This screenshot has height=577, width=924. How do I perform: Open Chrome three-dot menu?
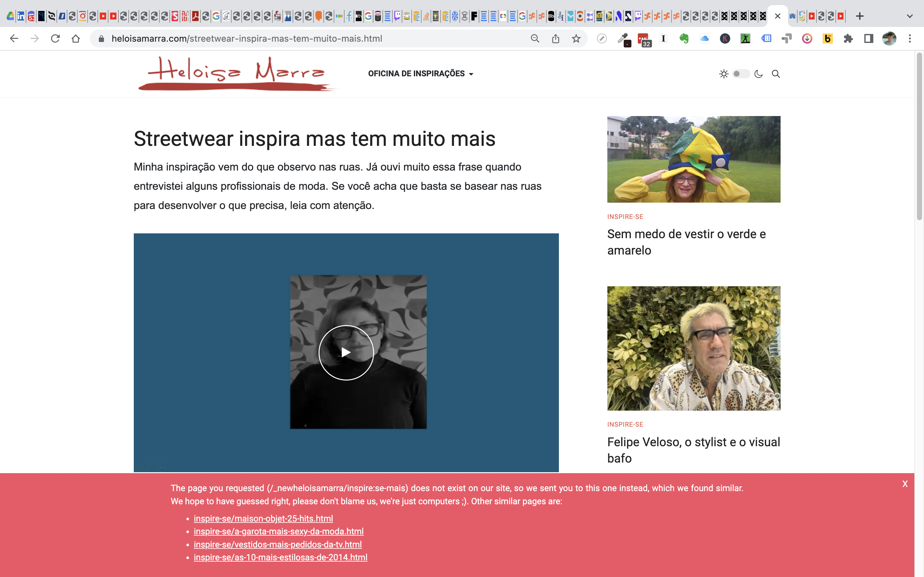(x=910, y=38)
